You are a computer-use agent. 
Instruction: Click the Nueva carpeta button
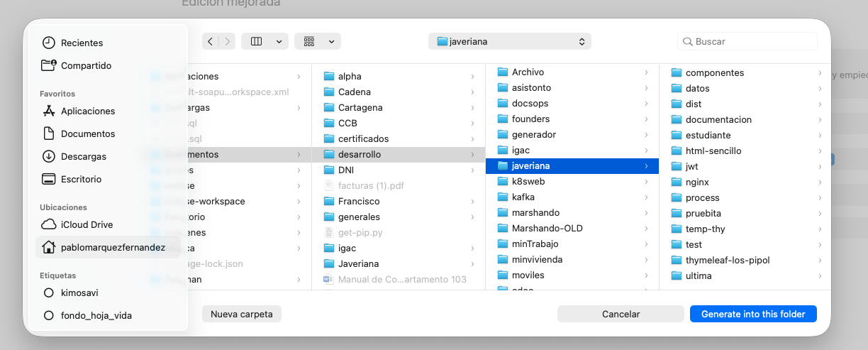coord(242,314)
